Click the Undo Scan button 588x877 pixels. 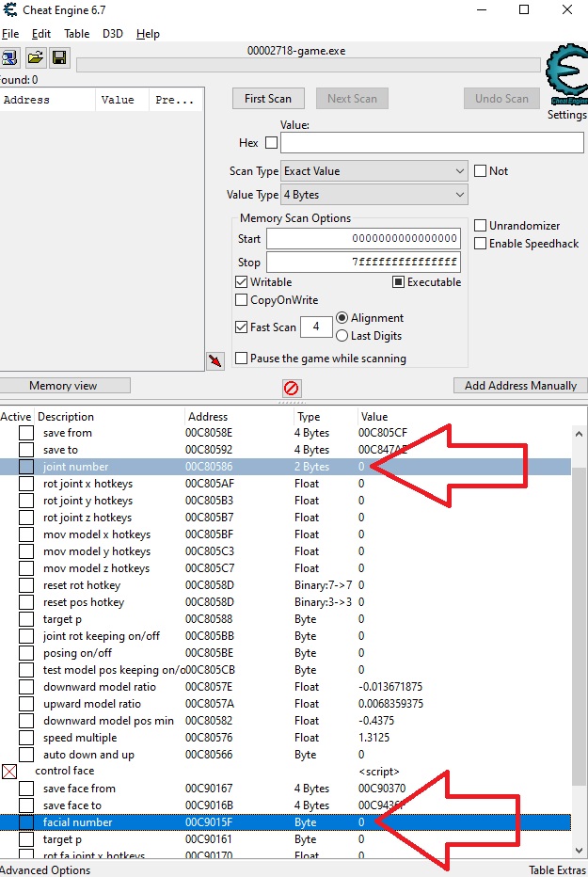pos(501,99)
